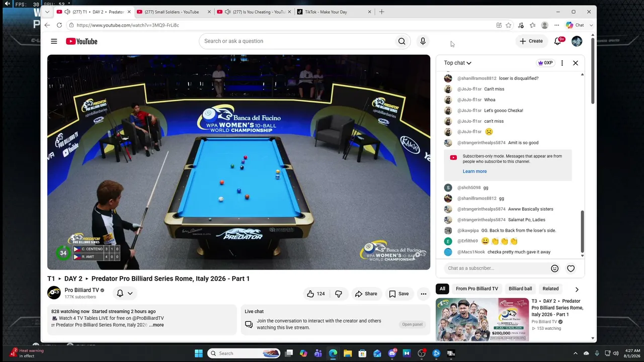The image size is (644, 362).
Task: Open browser profile icon
Action: click(x=544, y=25)
